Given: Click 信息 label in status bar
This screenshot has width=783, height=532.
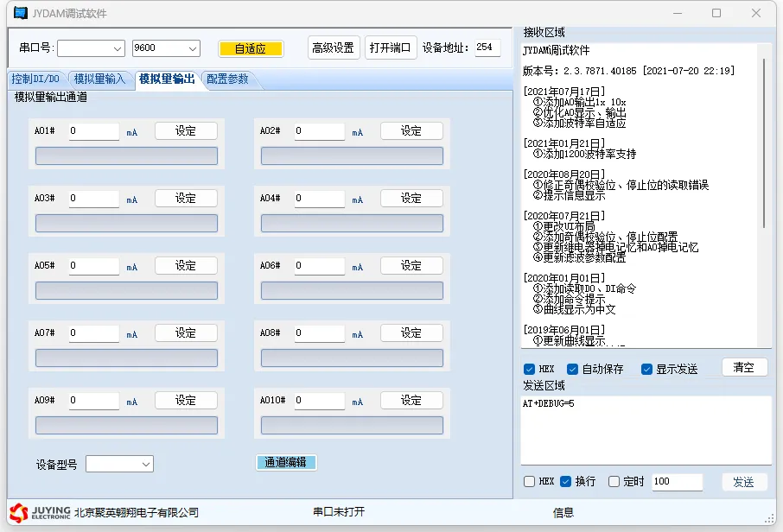Looking at the screenshot, I should coord(563,512).
